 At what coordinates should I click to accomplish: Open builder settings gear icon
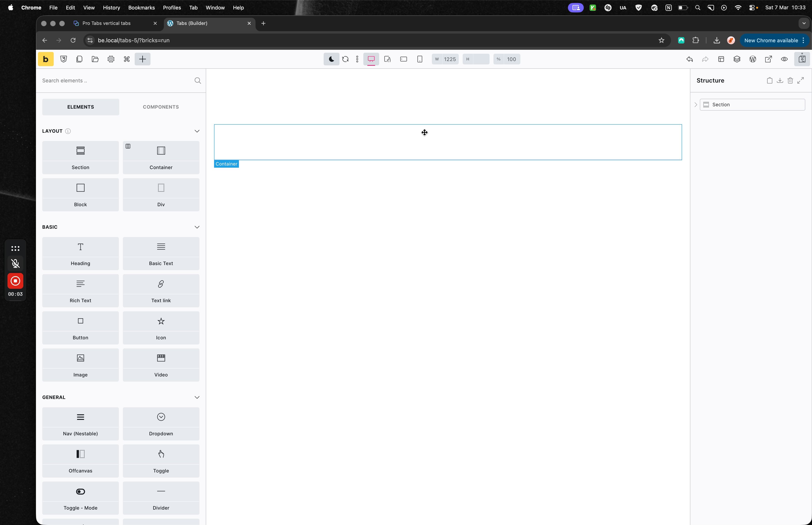(x=111, y=59)
